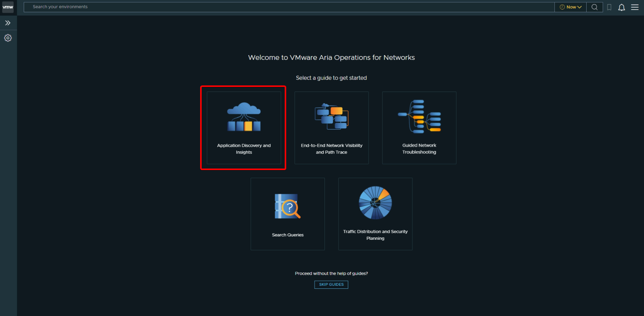Select the Traffic Distribution pie chart icon
This screenshot has width=644, height=316.
[375, 203]
